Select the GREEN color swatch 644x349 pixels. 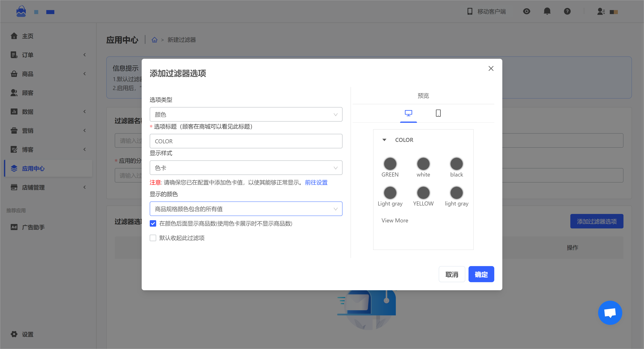pos(390,164)
